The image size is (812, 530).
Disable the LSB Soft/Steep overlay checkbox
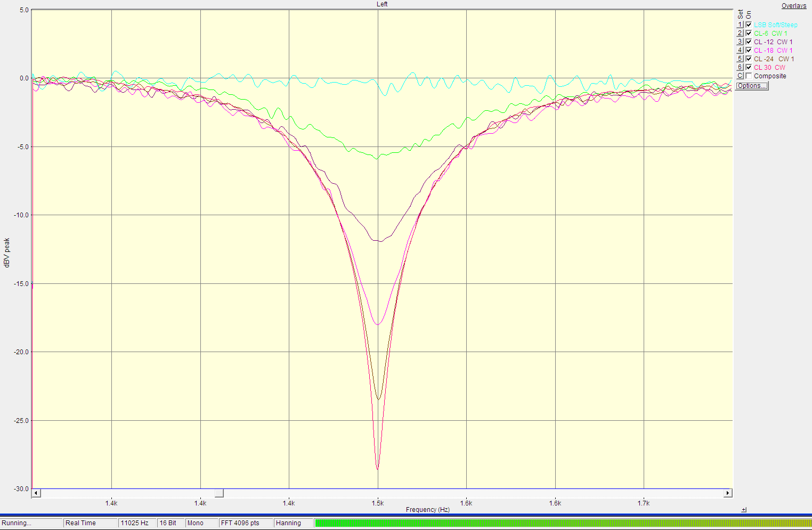749,25
